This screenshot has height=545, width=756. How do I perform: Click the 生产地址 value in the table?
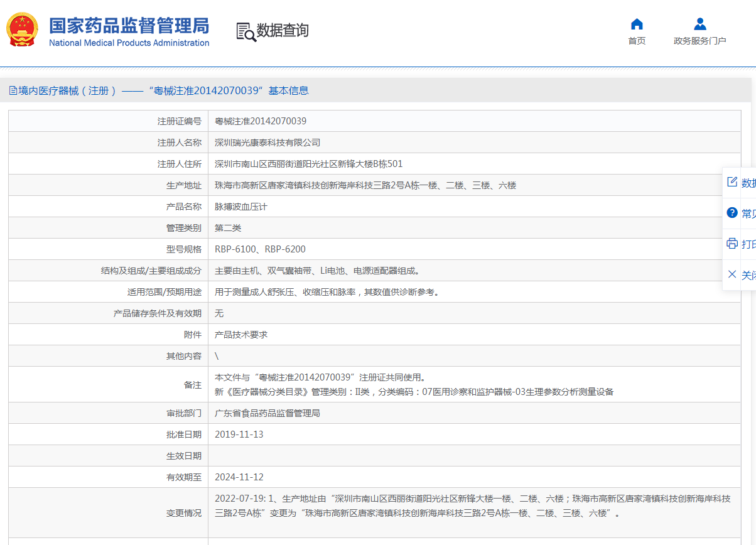point(365,185)
